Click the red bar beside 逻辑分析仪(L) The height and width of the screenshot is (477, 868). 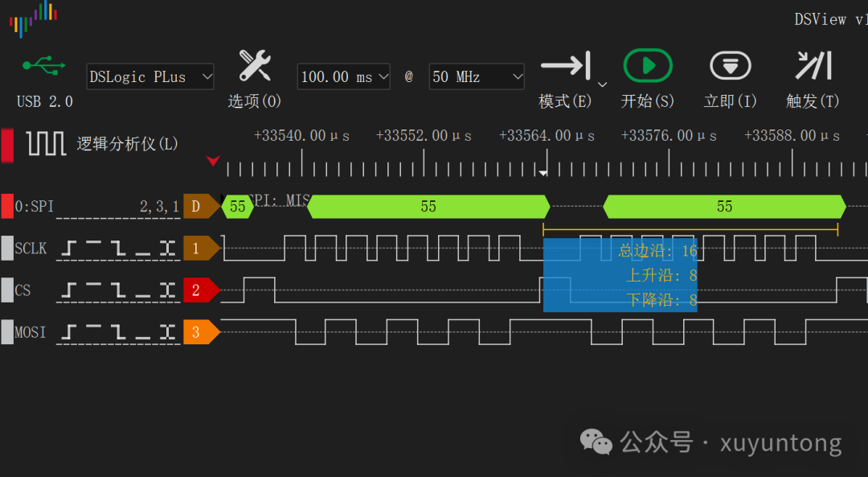coord(7,145)
